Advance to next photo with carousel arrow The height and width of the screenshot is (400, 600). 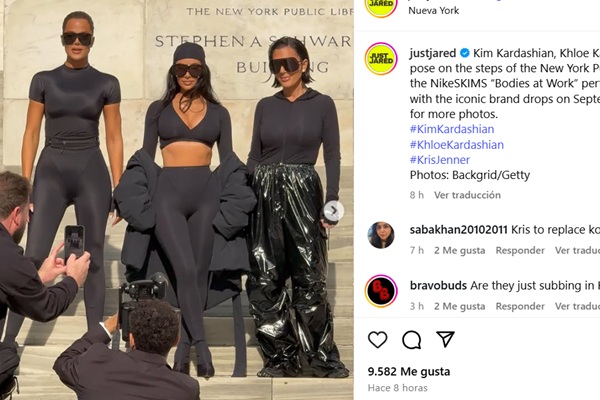[x=333, y=211]
